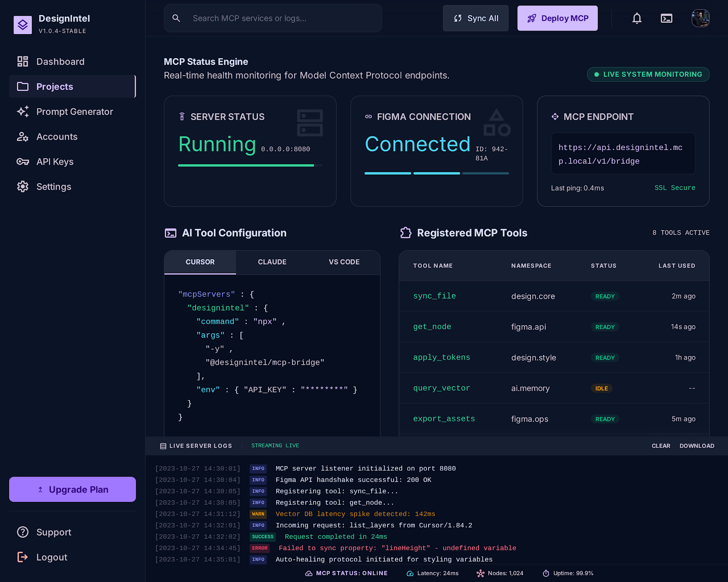Viewport: 728px width, 582px height.
Task: Click the Registered MCP Tools puzzle icon
Action: tap(406, 233)
